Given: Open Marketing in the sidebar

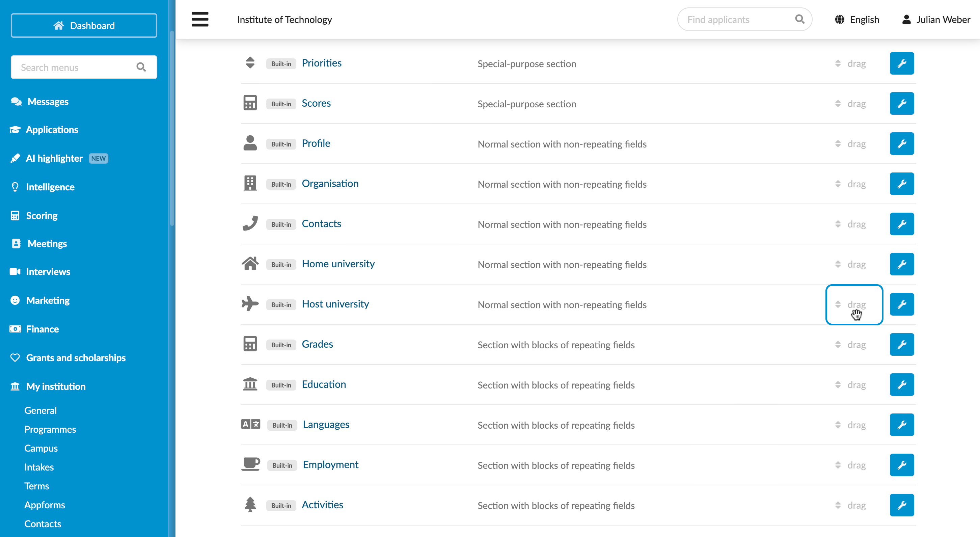Looking at the screenshot, I should [x=48, y=300].
